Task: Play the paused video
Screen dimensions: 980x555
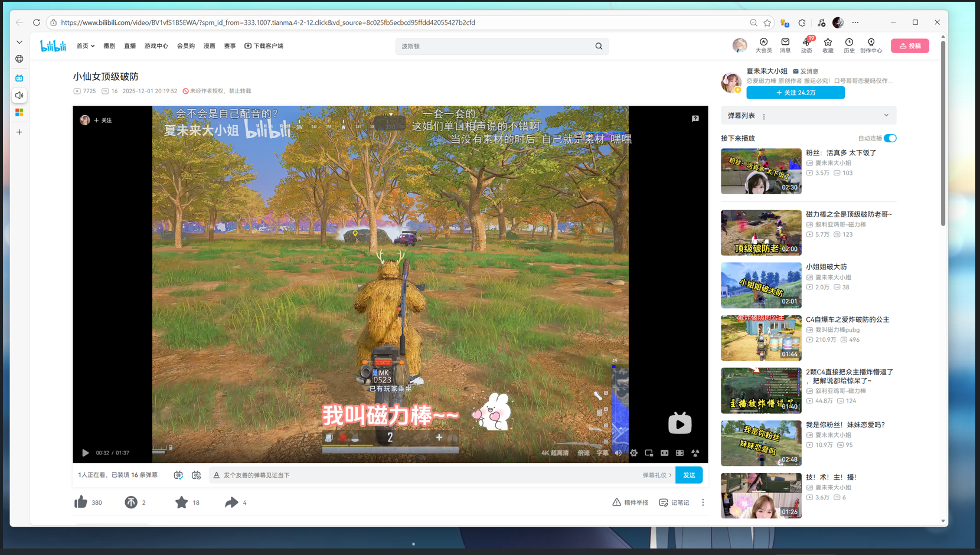Action: [85, 453]
